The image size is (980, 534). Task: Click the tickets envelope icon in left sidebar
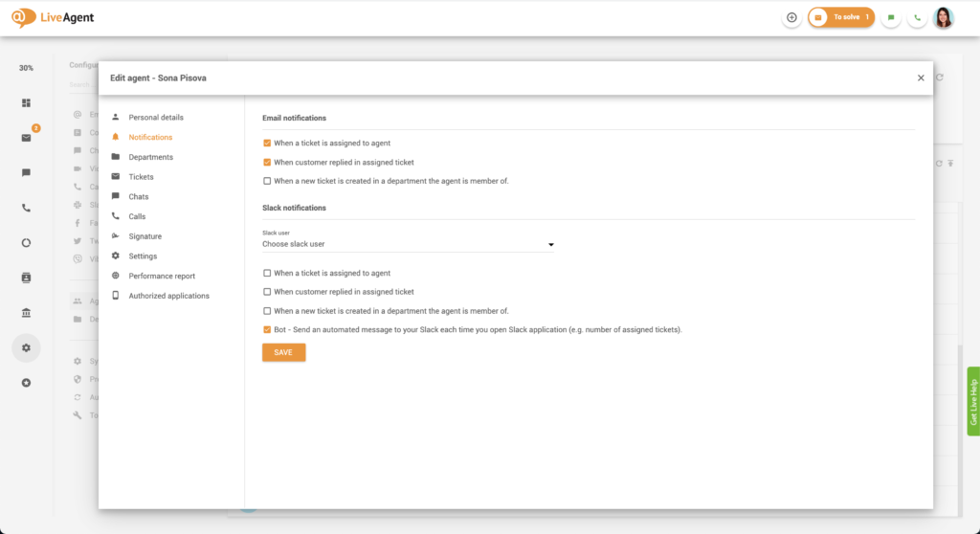tap(26, 138)
